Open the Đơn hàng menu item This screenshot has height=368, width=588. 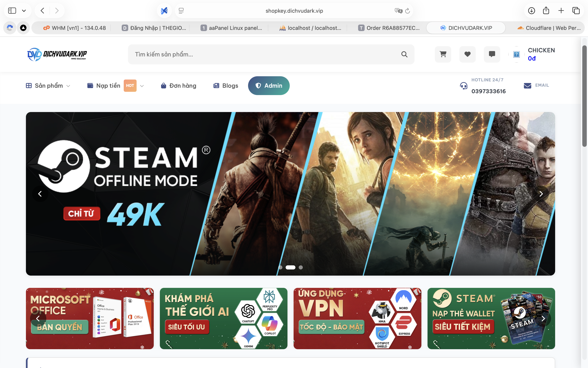179,86
